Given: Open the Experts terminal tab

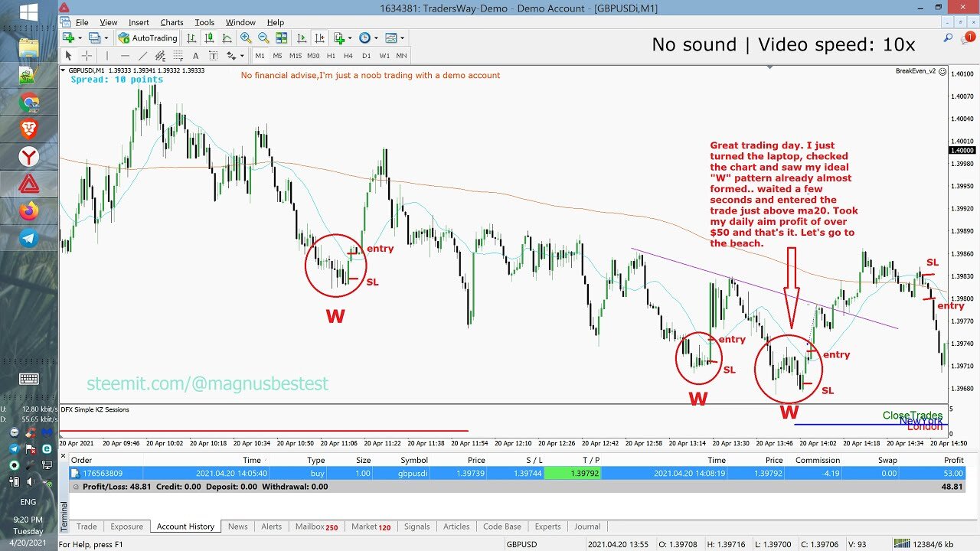Looking at the screenshot, I should 548,527.
